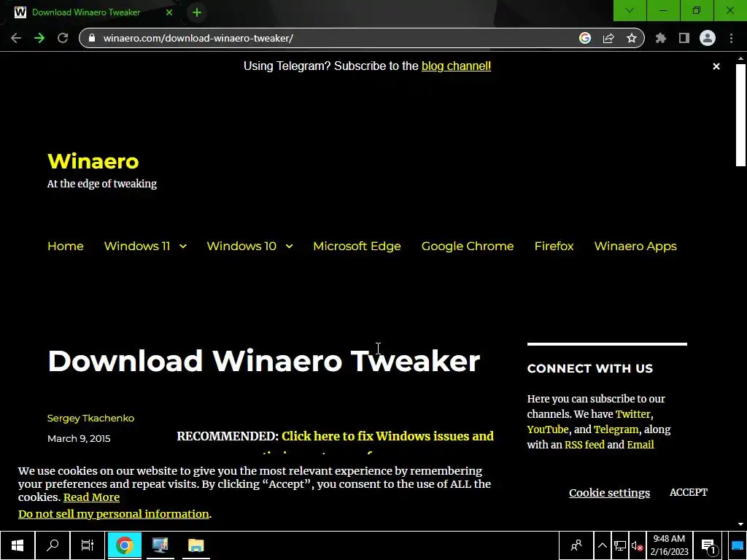This screenshot has width=747, height=560.
Task: Open the muted volume icon
Action: pos(638,546)
